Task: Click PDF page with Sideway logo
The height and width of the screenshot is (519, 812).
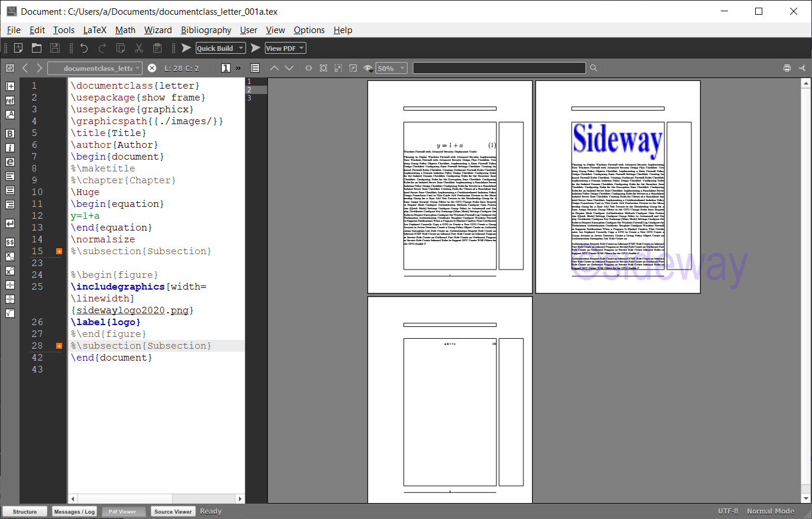Action: [618, 187]
